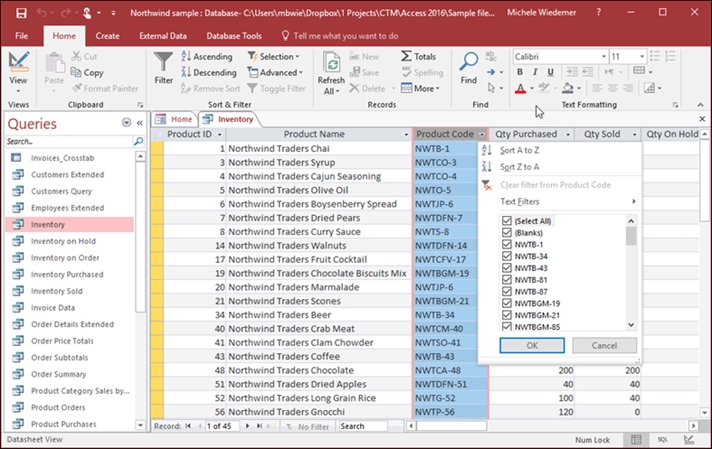Click Sort A to Z in filter menu
Image resolution: width=712 pixels, height=449 pixels.
point(519,150)
